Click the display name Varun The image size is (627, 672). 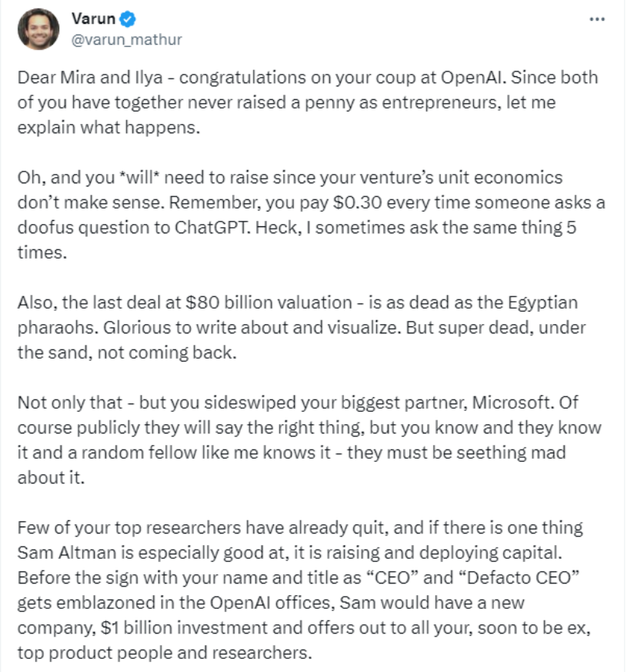tap(93, 18)
